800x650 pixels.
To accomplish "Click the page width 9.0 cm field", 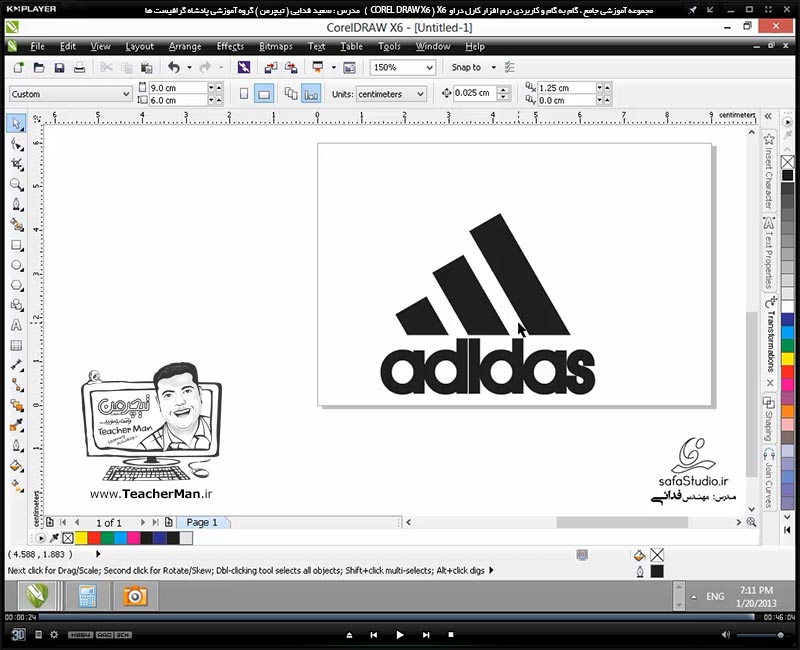I will click(x=177, y=88).
